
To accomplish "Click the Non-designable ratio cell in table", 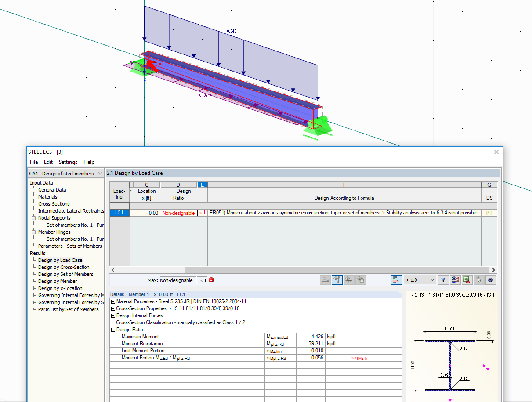I will [x=179, y=213].
